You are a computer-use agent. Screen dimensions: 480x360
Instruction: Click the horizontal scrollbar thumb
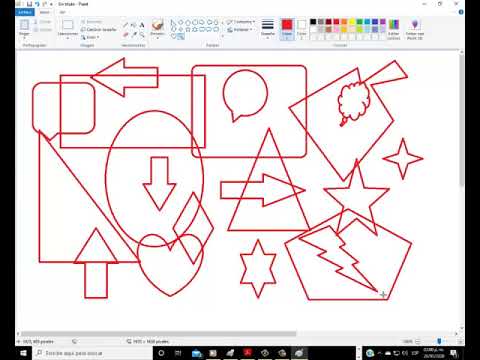[x=158, y=334]
